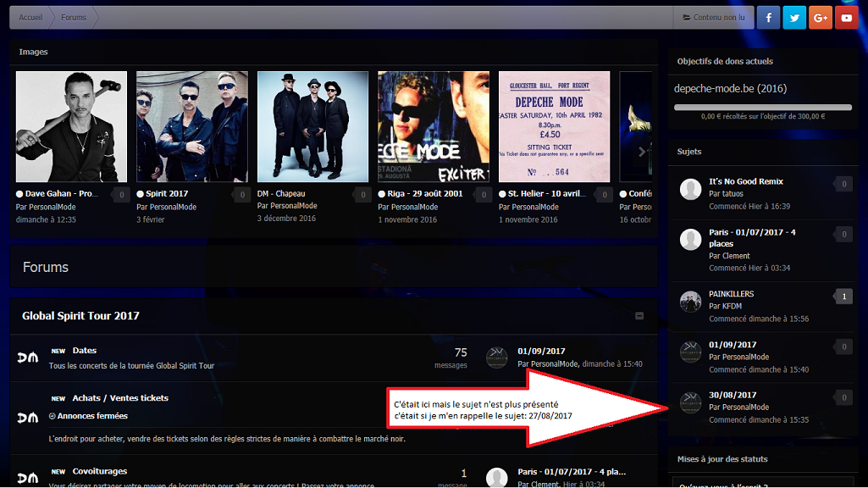Open Achats / Ventes tickets forum
The height and width of the screenshot is (488, 868).
pos(120,398)
